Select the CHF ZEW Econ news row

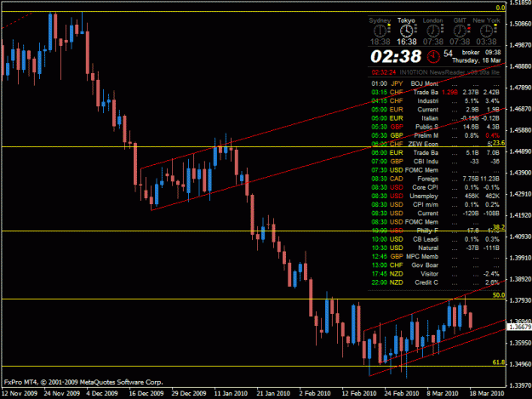click(435, 144)
